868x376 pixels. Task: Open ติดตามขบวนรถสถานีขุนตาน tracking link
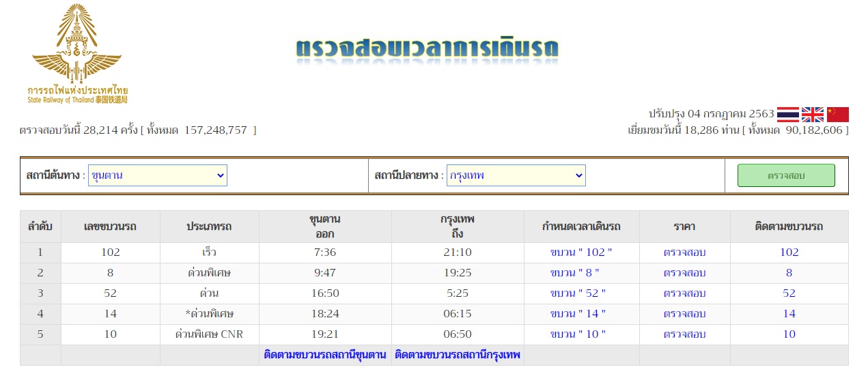(x=325, y=355)
